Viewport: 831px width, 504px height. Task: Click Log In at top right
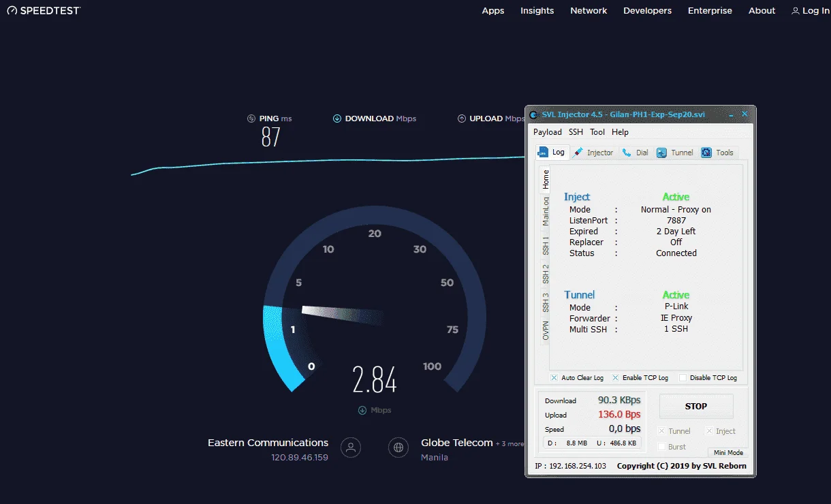811,10
